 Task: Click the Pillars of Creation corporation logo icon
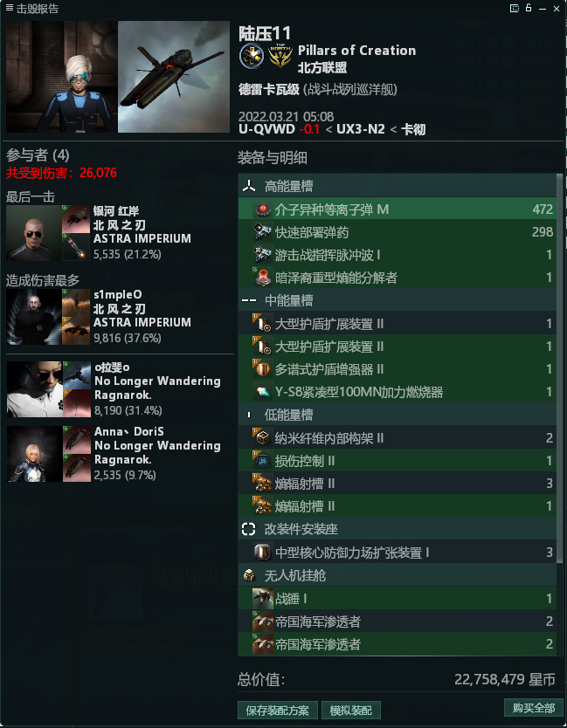click(x=252, y=56)
